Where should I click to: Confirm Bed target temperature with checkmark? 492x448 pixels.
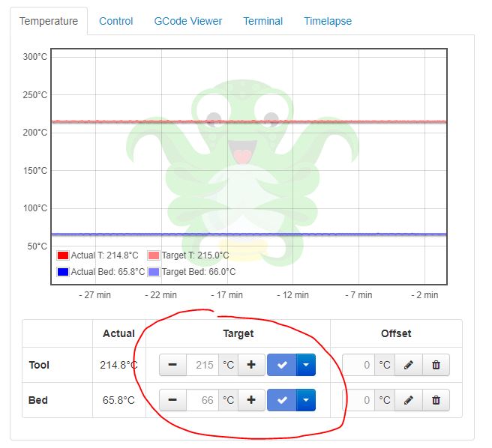[282, 400]
